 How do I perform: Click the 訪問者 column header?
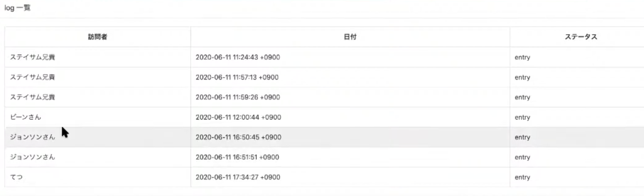coord(98,37)
